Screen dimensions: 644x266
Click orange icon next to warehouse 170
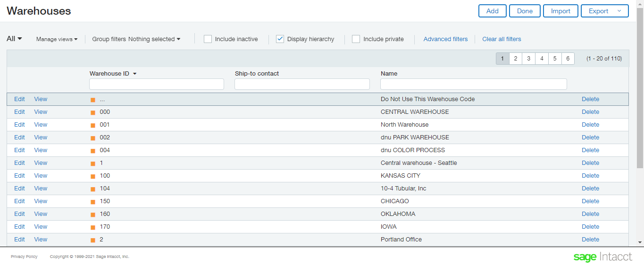click(x=93, y=227)
